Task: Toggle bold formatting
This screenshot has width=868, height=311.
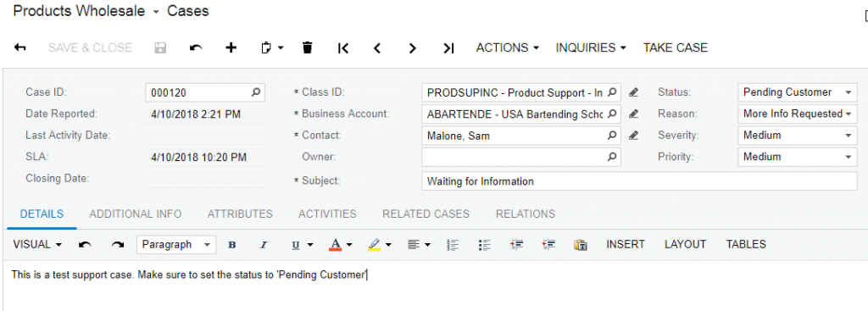Action: [232, 245]
